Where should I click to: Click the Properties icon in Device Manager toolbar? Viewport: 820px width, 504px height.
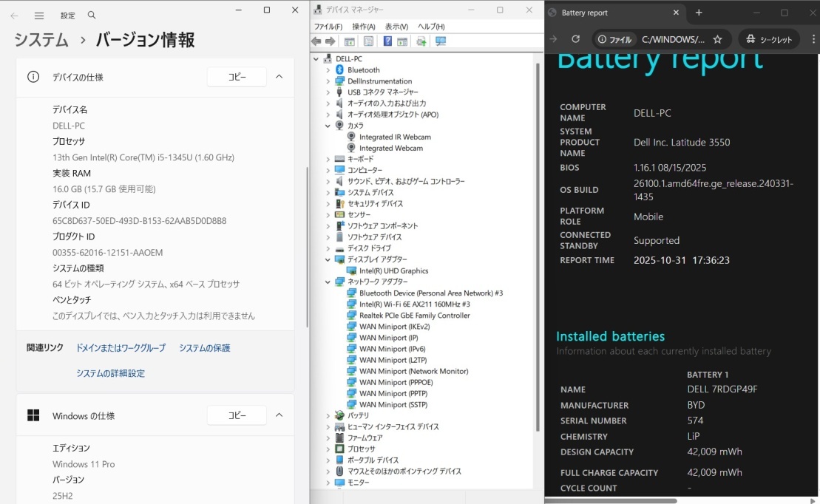point(368,41)
